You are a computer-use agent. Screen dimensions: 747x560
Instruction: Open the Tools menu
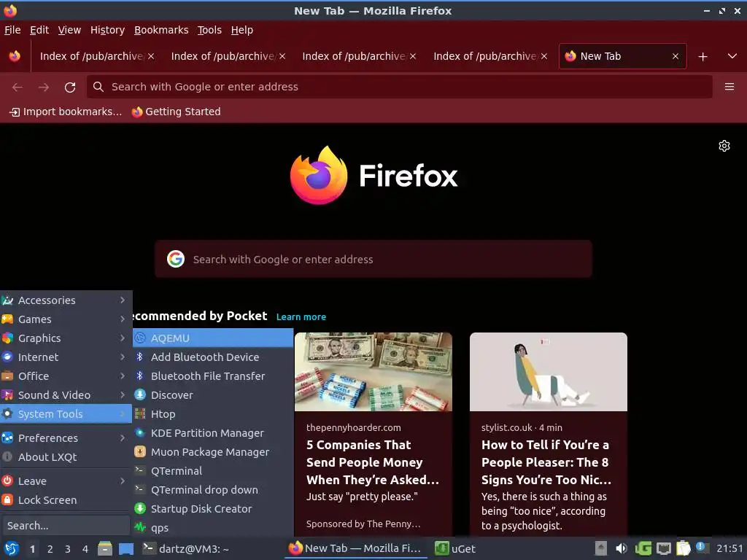tap(209, 30)
